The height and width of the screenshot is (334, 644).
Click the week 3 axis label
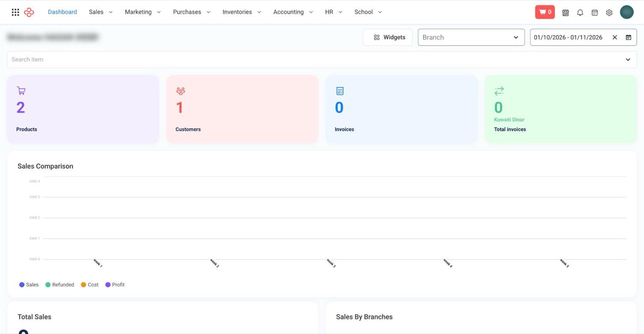(331, 263)
